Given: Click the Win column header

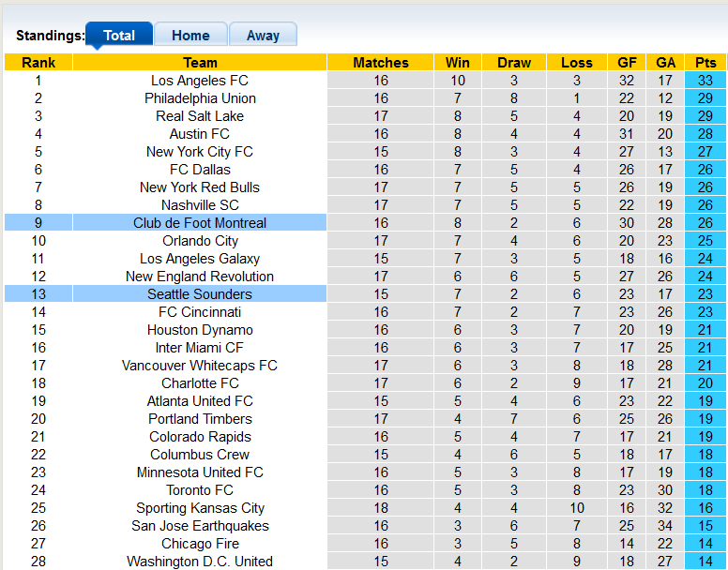Looking at the screenshot, I should pyautogui.click(x=458, y=63).
